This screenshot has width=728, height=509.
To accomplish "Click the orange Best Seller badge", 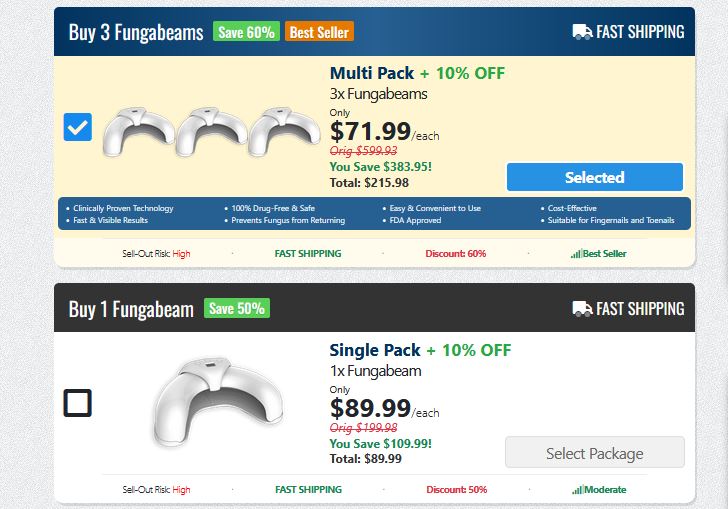I will tap(319, 32).
